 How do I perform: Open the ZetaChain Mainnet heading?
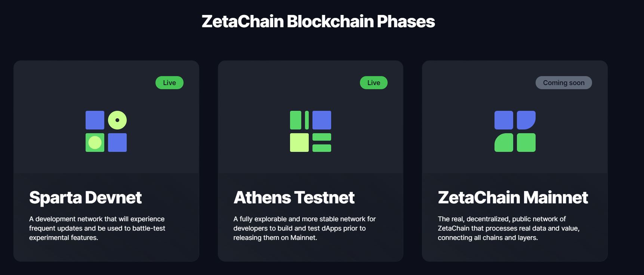click(513, 197)
